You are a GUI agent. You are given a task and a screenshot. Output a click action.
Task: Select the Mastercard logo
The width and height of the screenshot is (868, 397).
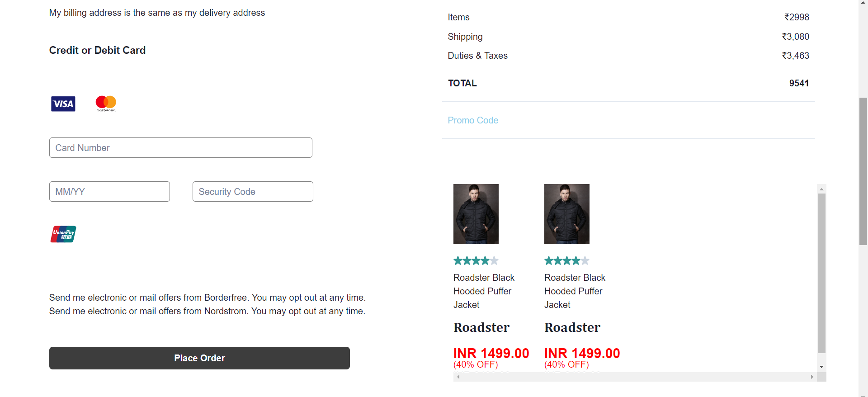[x=106, y=104]
